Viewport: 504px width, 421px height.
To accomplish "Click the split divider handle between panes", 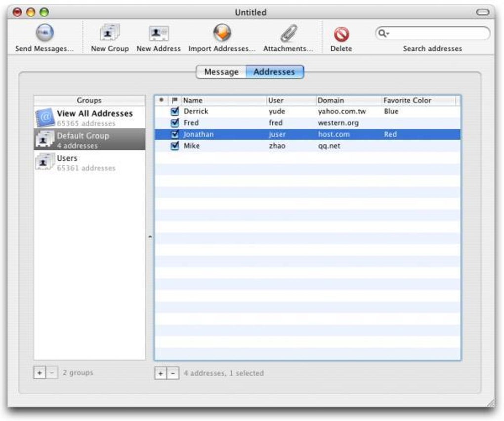I will pyautogui.click(x=150, y=237).
